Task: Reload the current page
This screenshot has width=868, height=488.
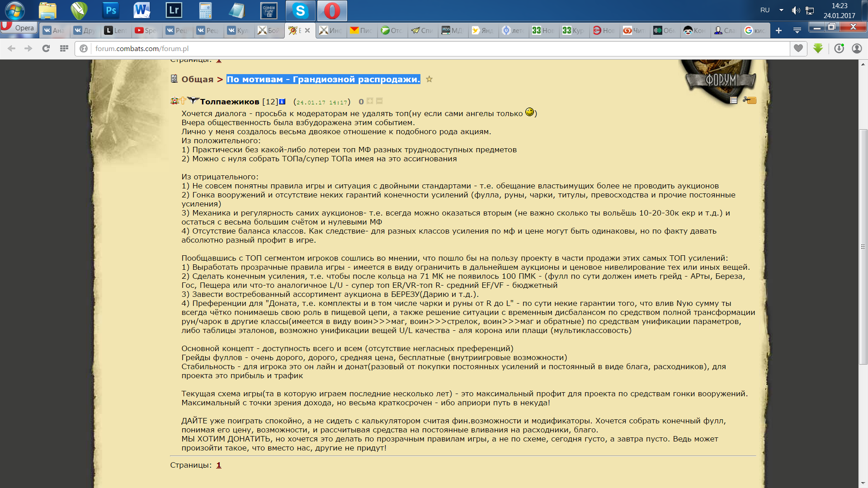Action: (46, 48)
